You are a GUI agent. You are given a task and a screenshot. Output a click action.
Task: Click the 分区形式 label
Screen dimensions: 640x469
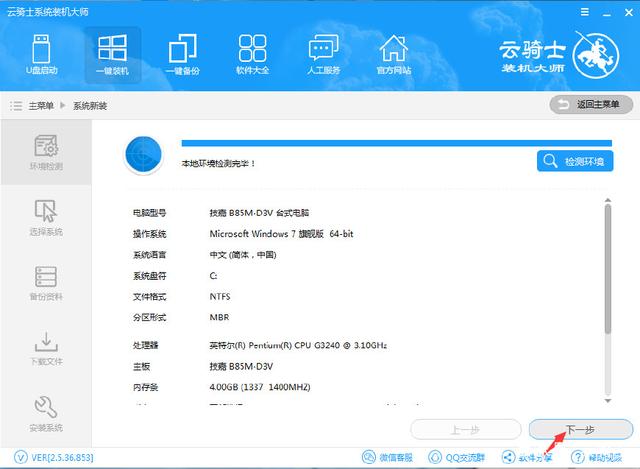149,317
